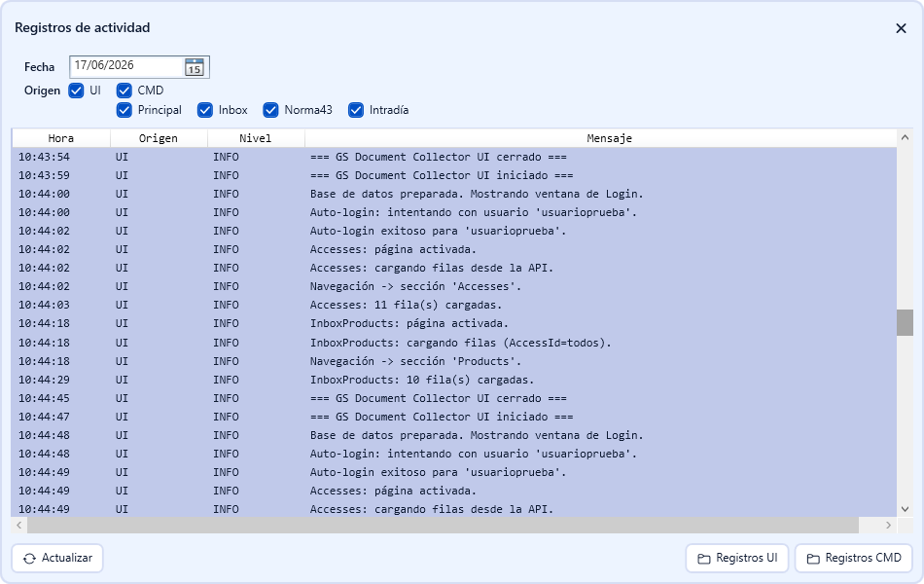
Task: Click the Actualizar refresh button
Action: tap(57, 558)
